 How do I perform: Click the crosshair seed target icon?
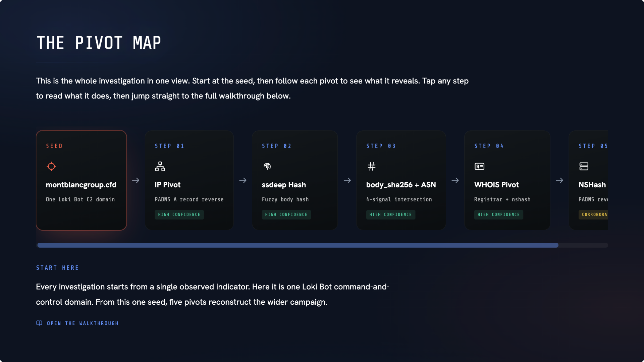click(x=51, y=166)
